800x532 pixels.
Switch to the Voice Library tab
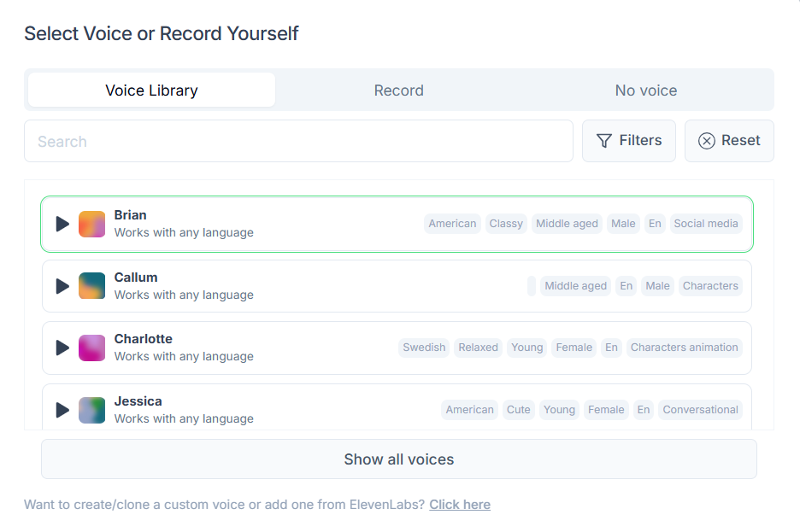pos(151,91)
